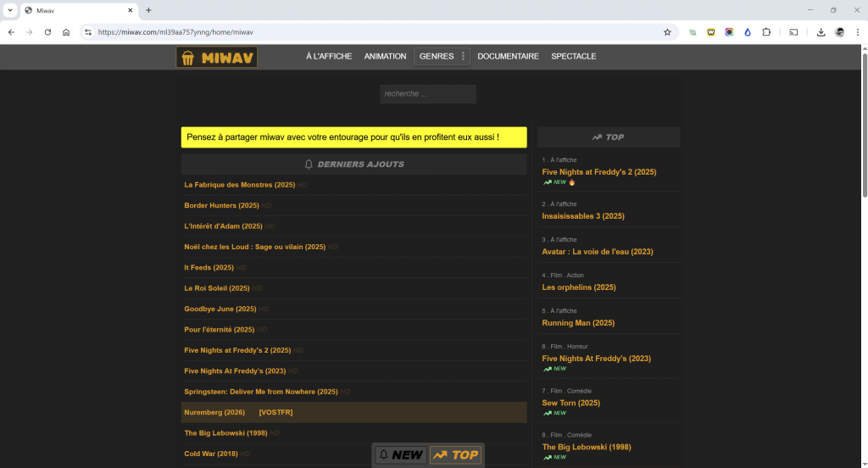Open the tab search dropdown arrow
This screenshot has width=868, height=468.
pyautogui.click(x=8, y=10)
